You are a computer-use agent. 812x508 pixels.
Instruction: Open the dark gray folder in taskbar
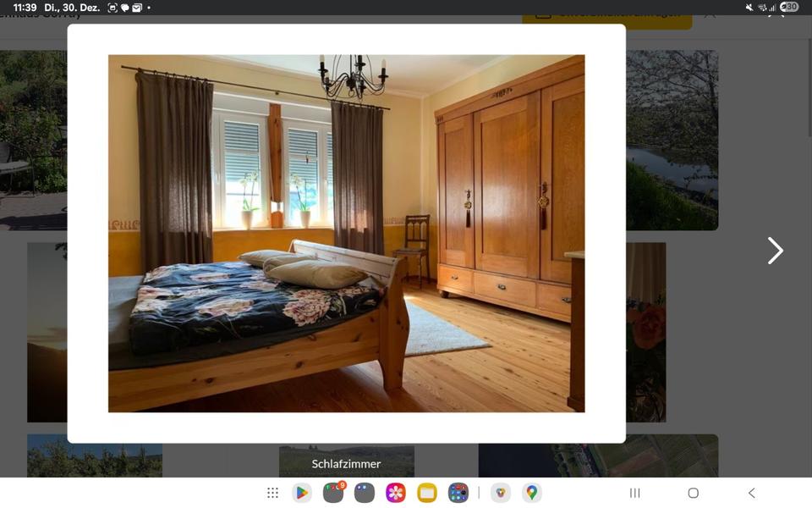(x=365, y=493)
